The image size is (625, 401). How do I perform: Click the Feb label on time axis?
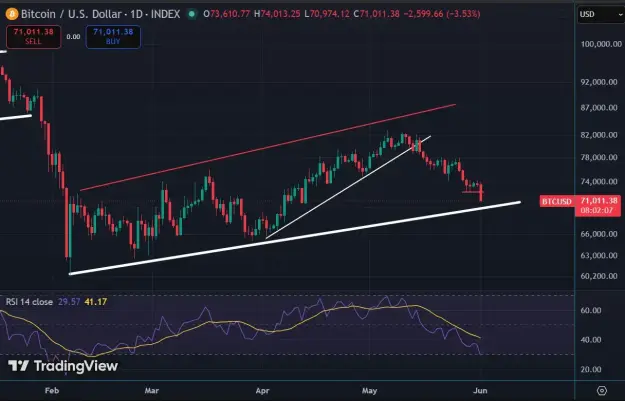pos(52,391)
